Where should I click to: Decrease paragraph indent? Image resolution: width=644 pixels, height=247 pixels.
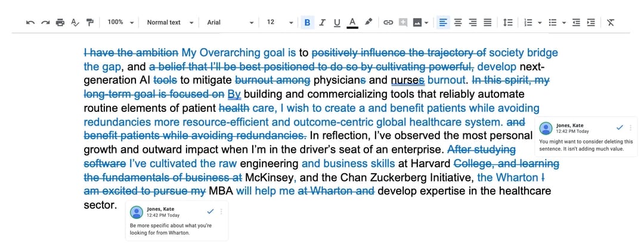[576, 23]
